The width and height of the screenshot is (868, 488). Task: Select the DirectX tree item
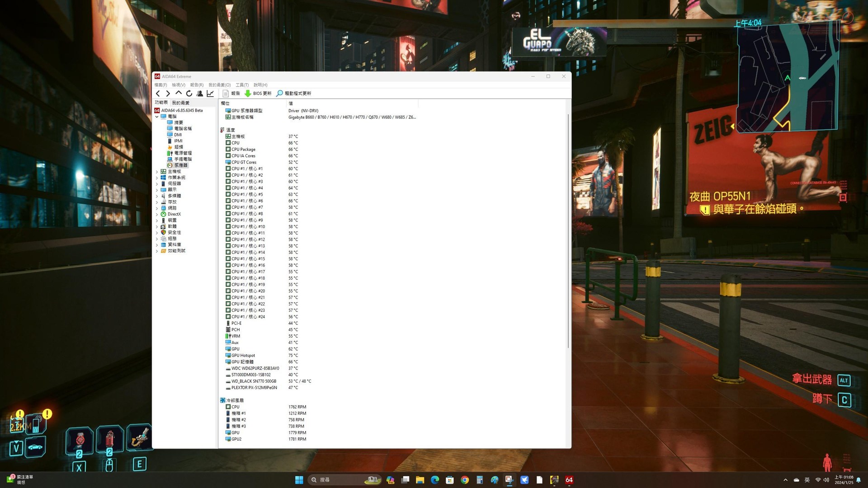174,214
